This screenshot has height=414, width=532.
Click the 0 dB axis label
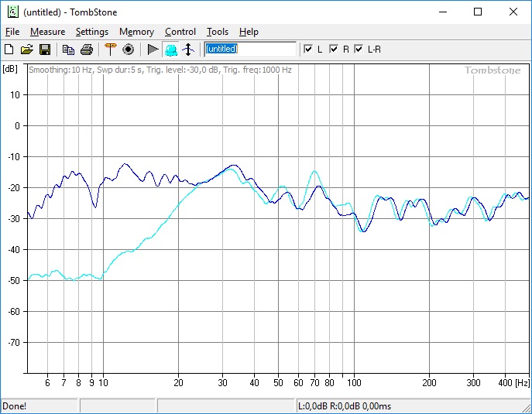17,126
